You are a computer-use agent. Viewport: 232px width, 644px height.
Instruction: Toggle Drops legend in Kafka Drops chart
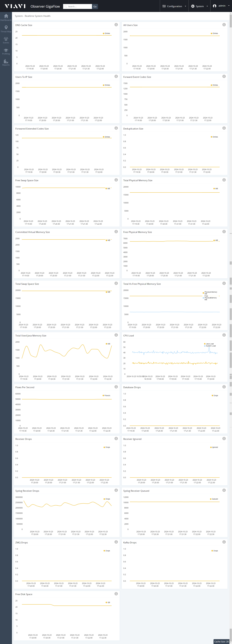pyautogui.click(x=215, y=551)
